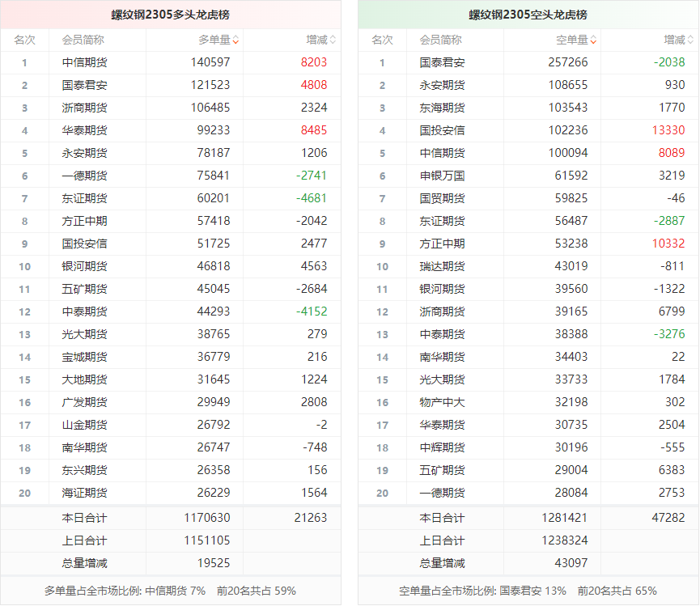Sort short table by 空单量 column header

click(x=571, y=40)
